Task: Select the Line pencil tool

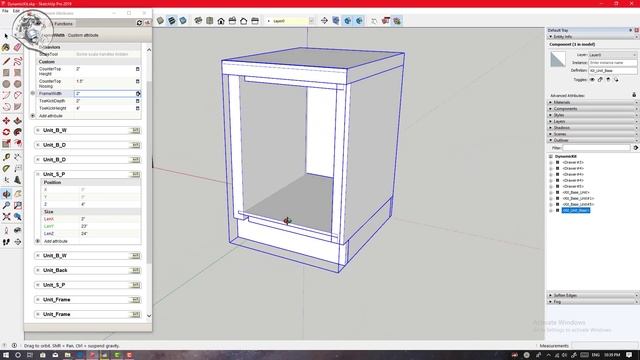Action: pyautogui.click(x=6, y=62)
